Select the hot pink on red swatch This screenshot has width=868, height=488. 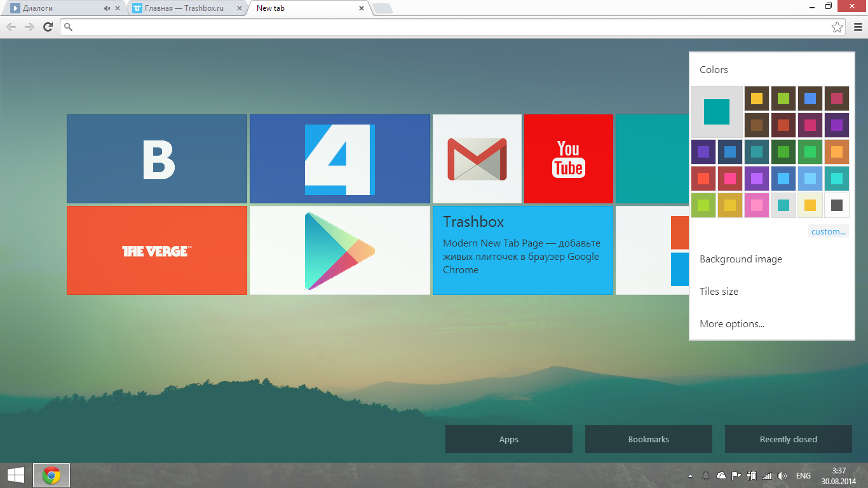point(730,179)
